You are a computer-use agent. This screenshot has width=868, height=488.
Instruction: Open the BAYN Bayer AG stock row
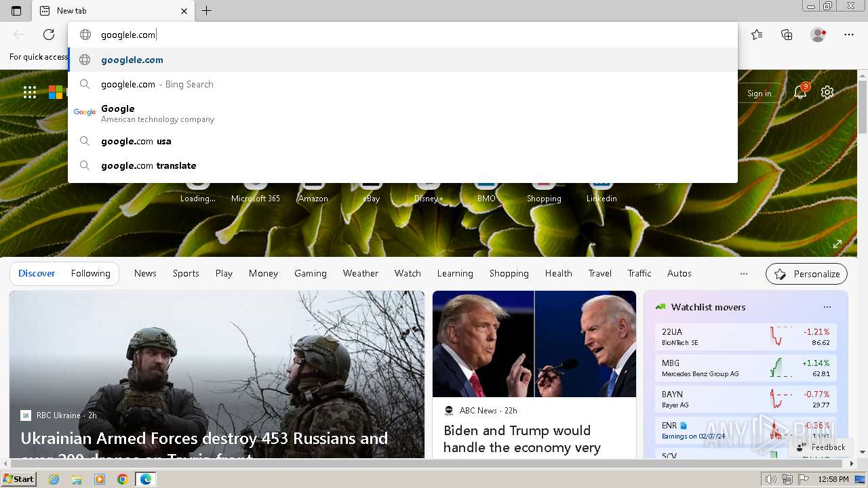pos(746,399)
